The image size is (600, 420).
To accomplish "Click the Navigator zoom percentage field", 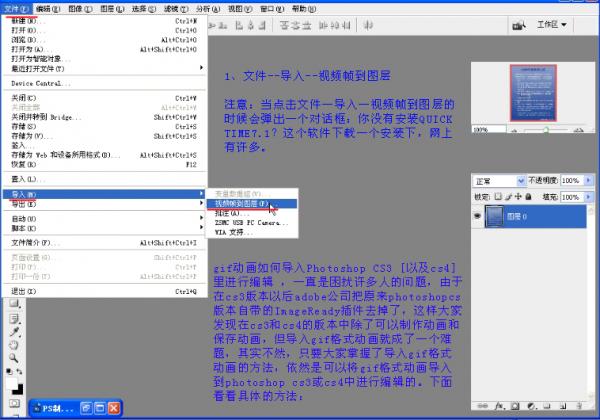I will coord(489,130).
